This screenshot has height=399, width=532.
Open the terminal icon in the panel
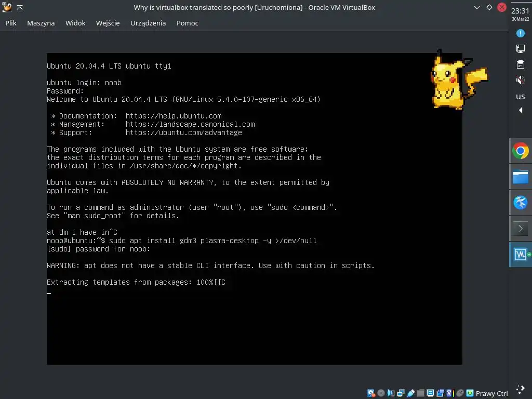pyautogui.click(x=521, y=229)
